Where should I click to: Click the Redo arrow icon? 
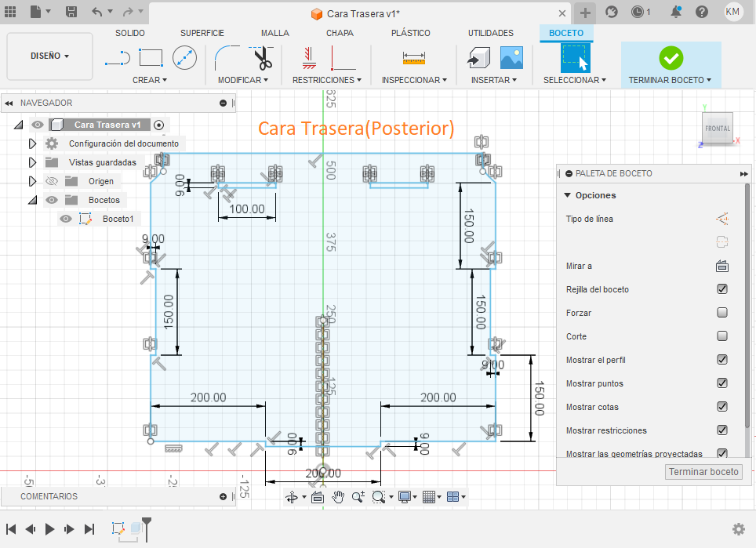click(128, 12)
